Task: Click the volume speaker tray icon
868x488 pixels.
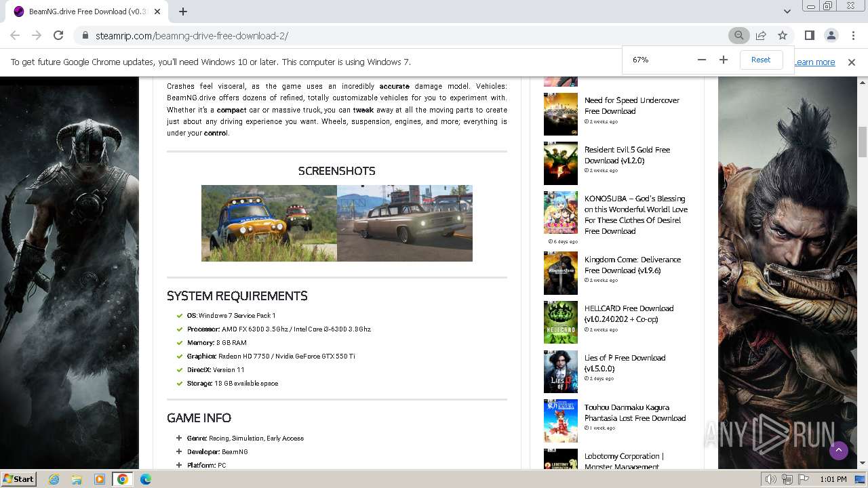Action: pos(771,479)
